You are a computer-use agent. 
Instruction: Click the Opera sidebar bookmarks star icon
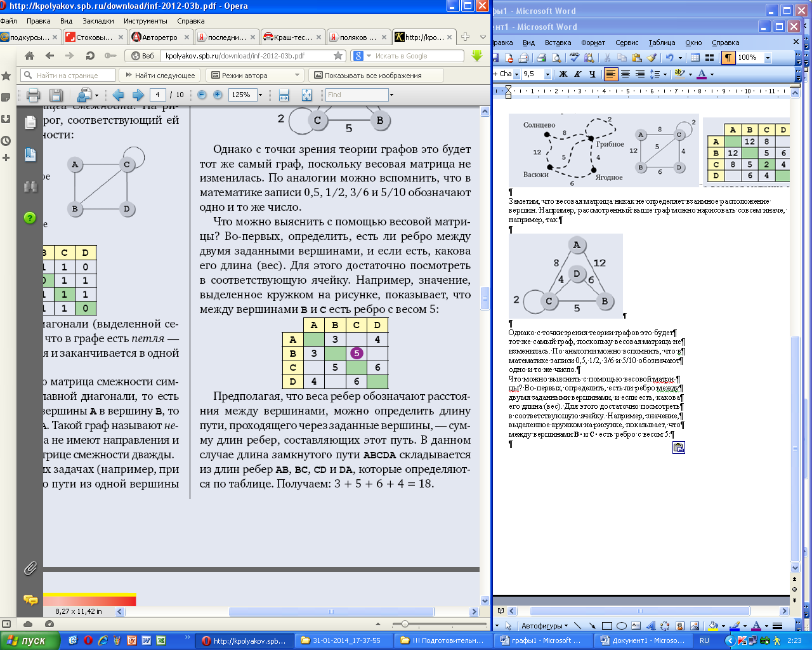(x=6, y=76)
